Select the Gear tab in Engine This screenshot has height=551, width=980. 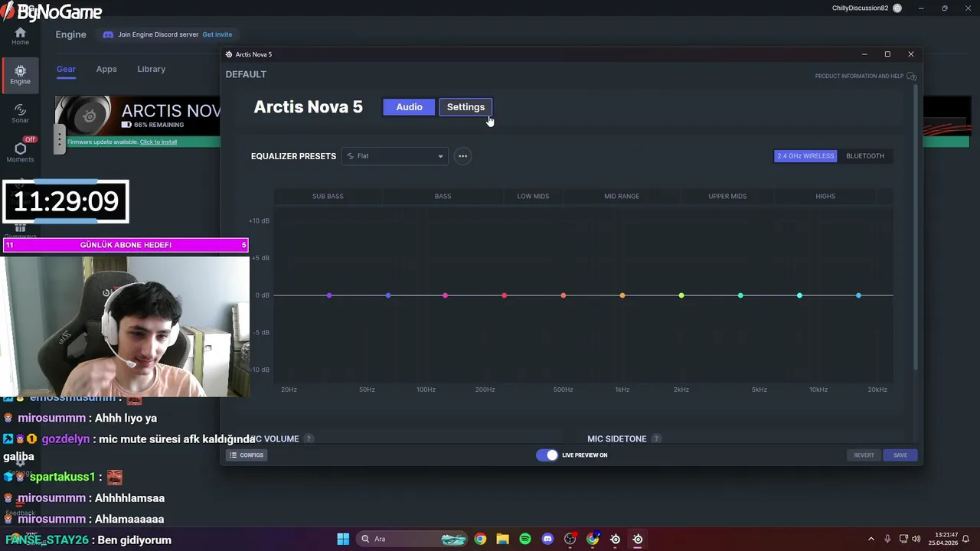pos(66,69)
